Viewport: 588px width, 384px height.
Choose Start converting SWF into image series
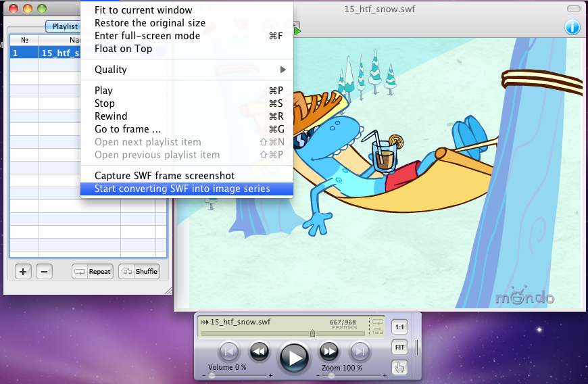pyautogui.click(x=187, y=189)
